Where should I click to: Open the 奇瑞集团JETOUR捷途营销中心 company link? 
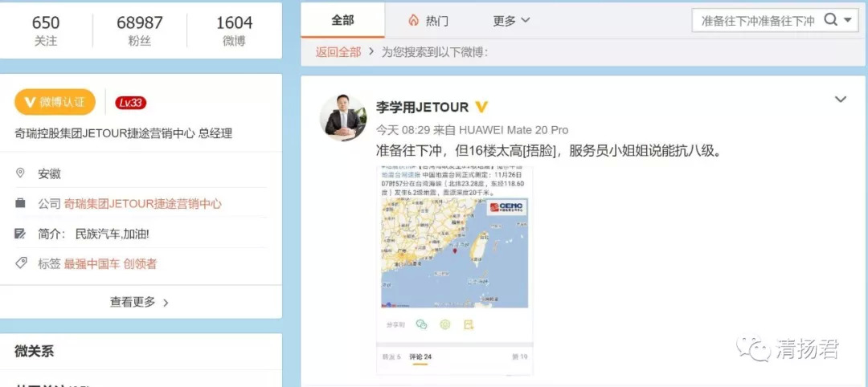[142, 204]
